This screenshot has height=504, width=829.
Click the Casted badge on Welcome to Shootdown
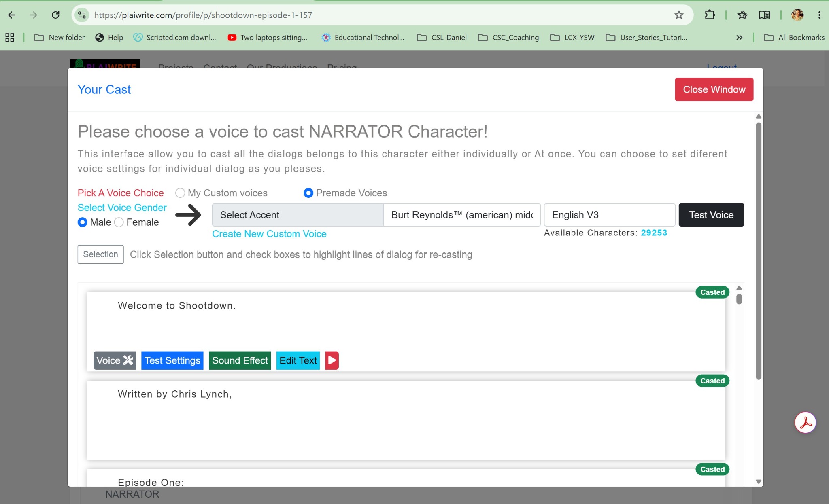(712, 292)
